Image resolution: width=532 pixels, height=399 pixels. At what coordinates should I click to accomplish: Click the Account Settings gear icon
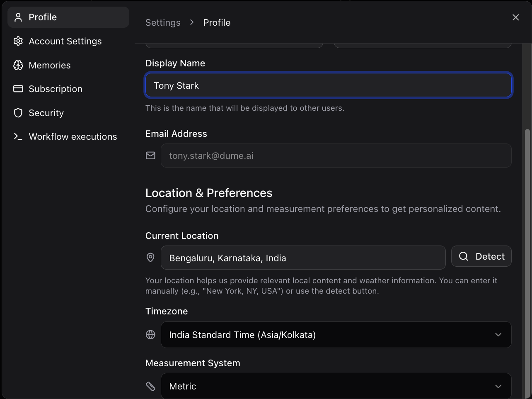(18, 41)
